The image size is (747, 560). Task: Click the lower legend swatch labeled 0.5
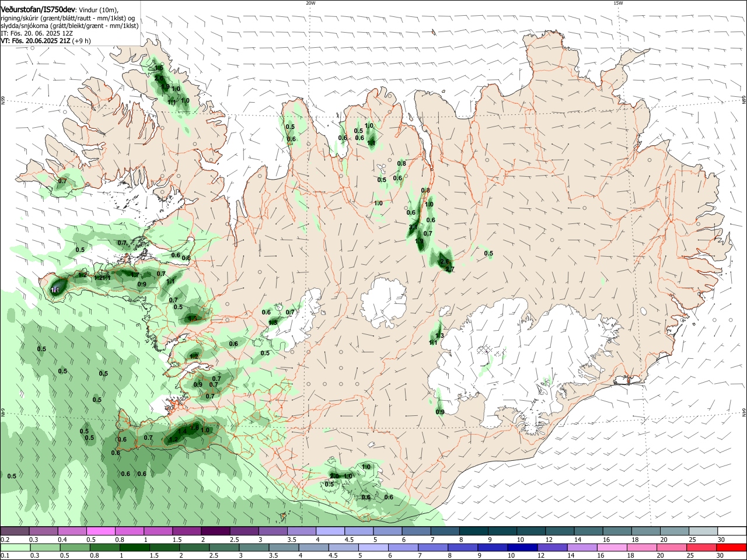[75, 547]
